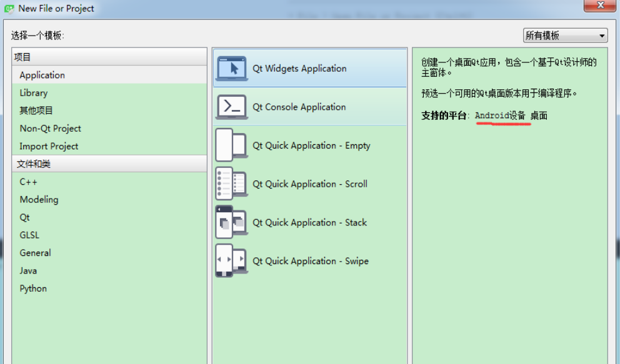Select the Qt files and classes category
The height and width of the screenshot is (364, 620).
[x=109, y=217]
